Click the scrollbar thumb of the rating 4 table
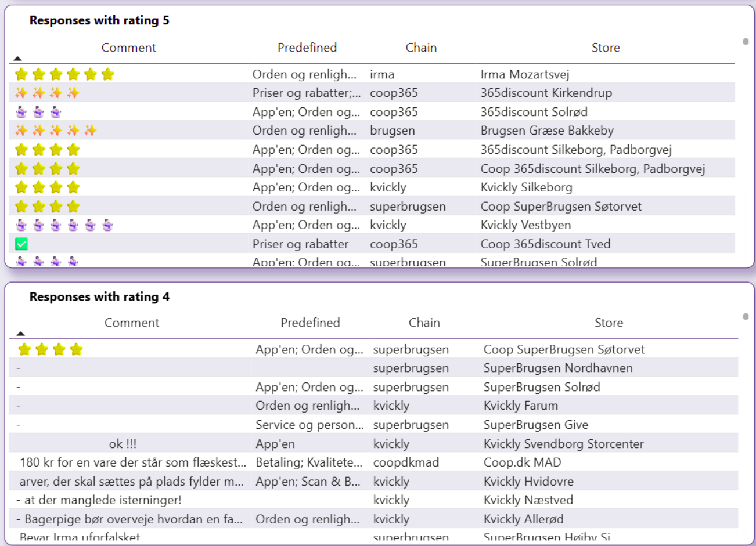The height and width of the screenshot is (546, 756). pyautogui.click(x=746, y=316)
